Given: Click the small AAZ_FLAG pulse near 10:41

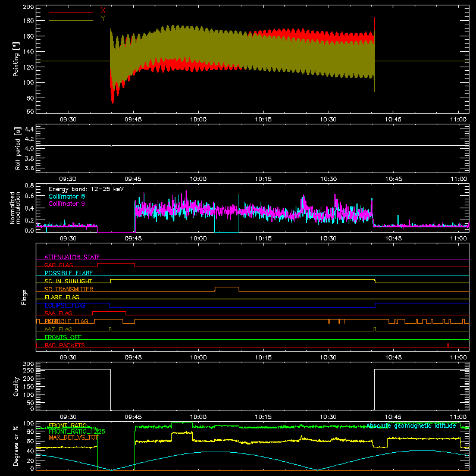Looking at the screenshot, I should [375, 329].
